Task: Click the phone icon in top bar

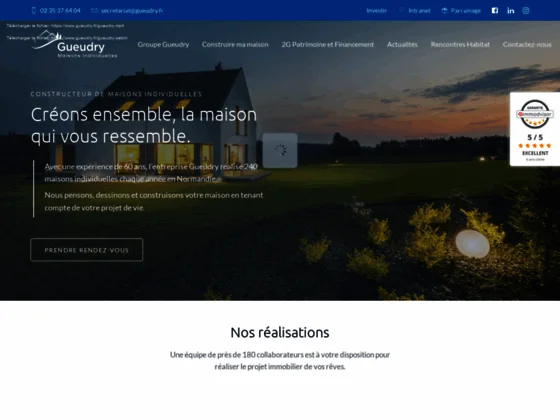Action: click(x=34, y=10)
